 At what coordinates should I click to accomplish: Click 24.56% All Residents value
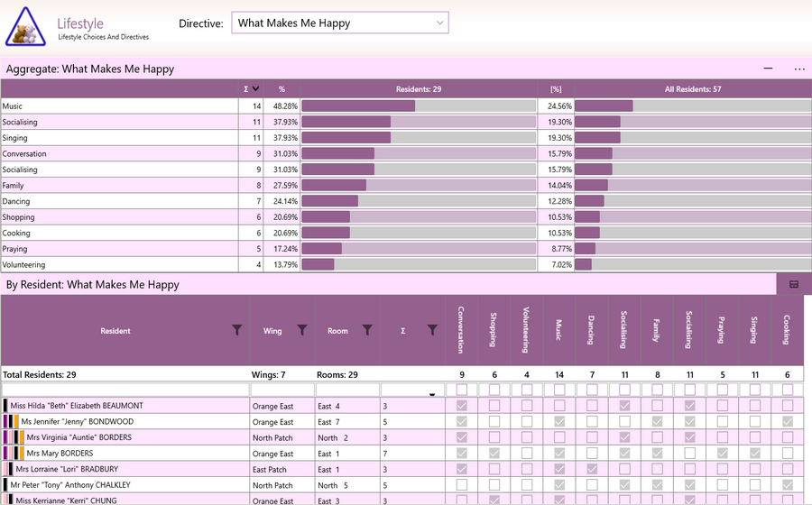tap(559, 106)
